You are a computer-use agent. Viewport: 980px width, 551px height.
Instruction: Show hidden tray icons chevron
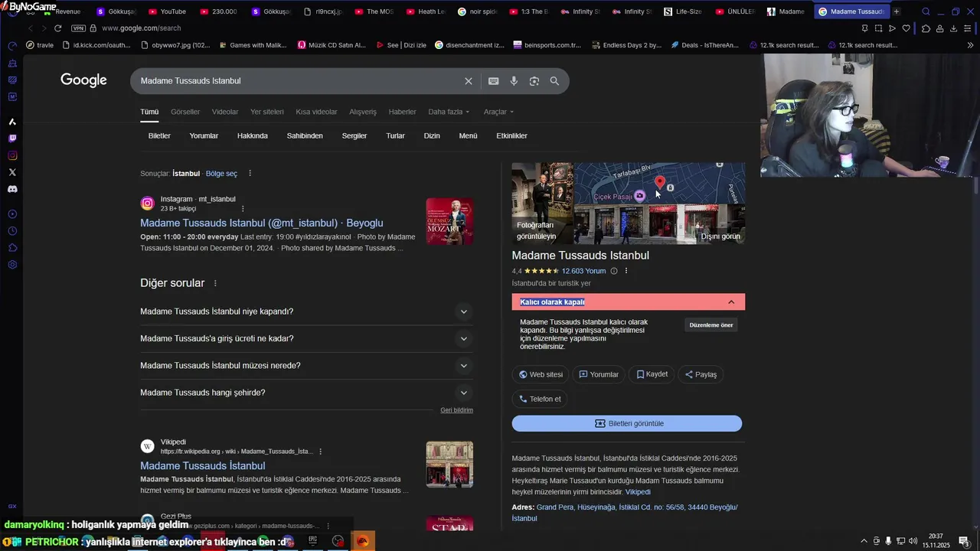click(864, 541)
